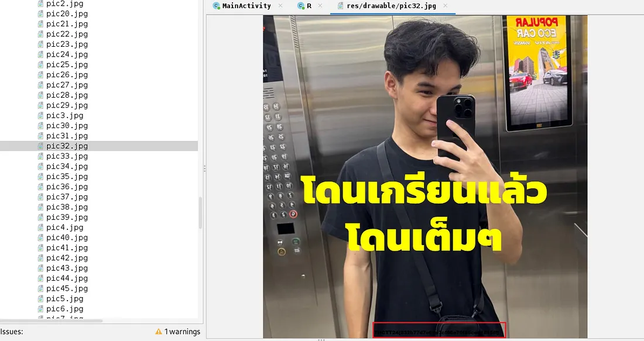This screenshot has height=341, width=644.
Task: Click the red-outlined text in the image preview
Action: (439, 330)
